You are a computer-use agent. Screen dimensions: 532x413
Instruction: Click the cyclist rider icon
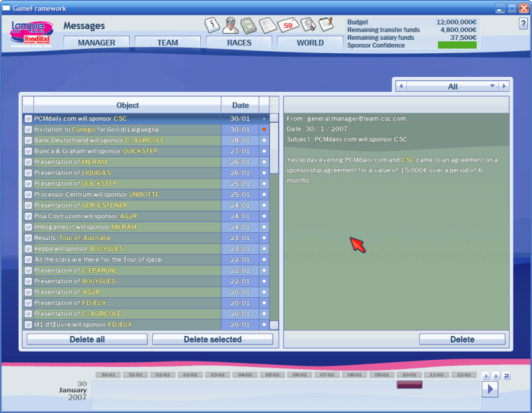(x=231, y=25)
